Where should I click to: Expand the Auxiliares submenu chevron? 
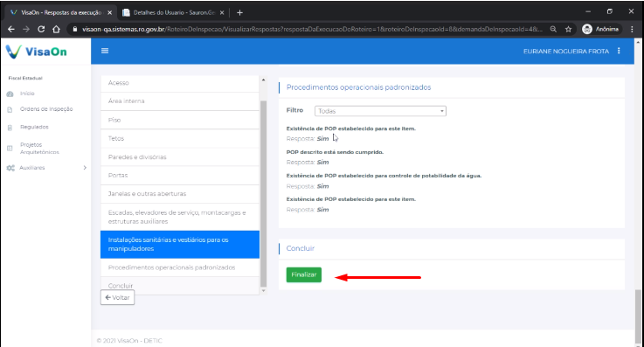click(85, 168)
